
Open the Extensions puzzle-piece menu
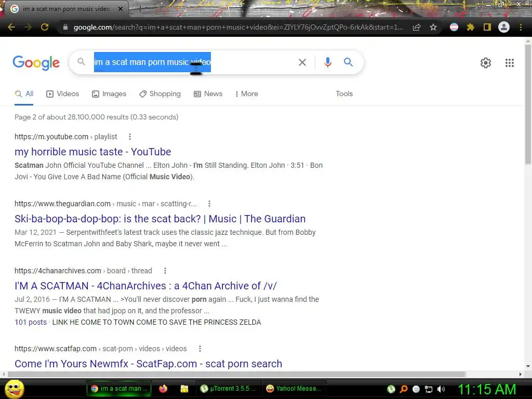click(471, 27)
